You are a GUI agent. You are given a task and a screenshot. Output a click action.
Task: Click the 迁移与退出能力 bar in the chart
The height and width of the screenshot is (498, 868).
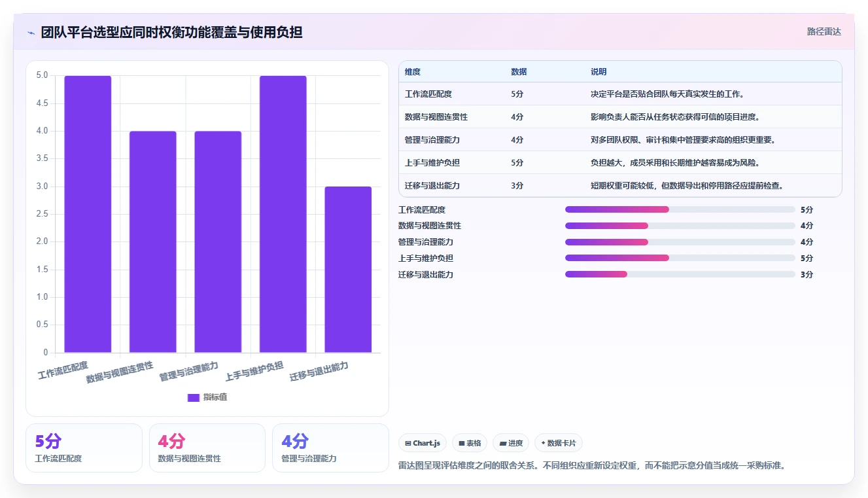pos(348,270)
